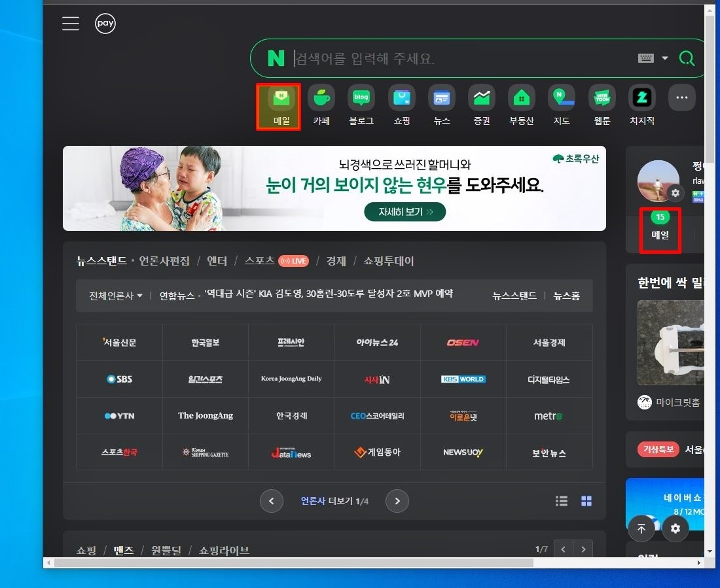Select the 언론사편집 tab
720x588 pixels.
[164, 261]
